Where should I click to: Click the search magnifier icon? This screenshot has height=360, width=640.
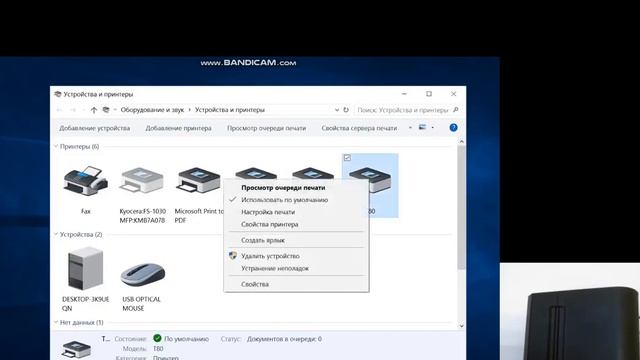(x=456, y=110)
